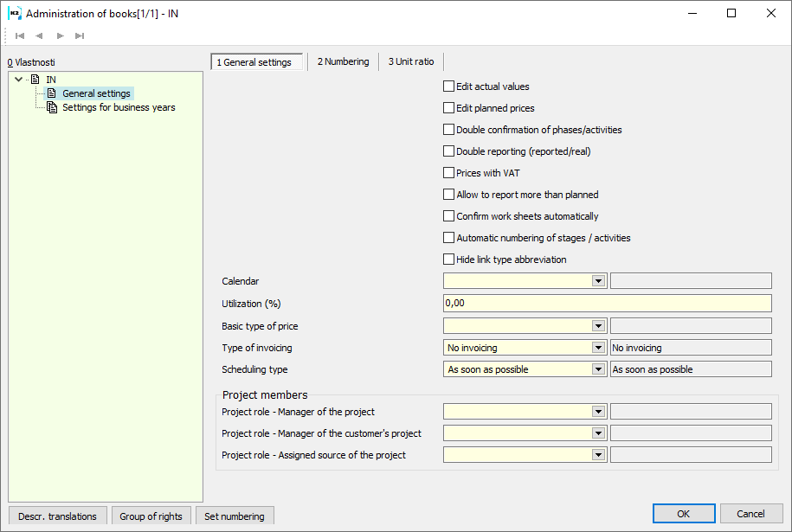Expand the Type of invoicing dropdown
This screenshot has width=792, height=532.
[598, 348]
